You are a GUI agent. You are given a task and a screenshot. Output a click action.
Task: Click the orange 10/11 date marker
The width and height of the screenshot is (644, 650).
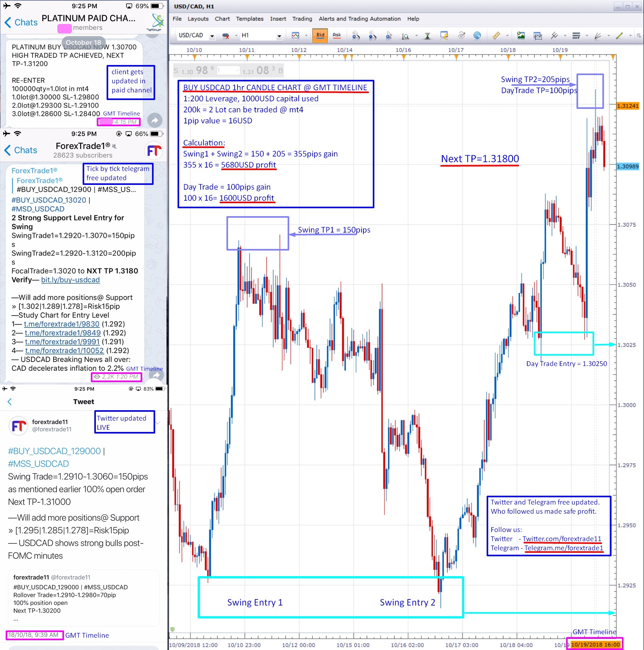coord(247,57)
